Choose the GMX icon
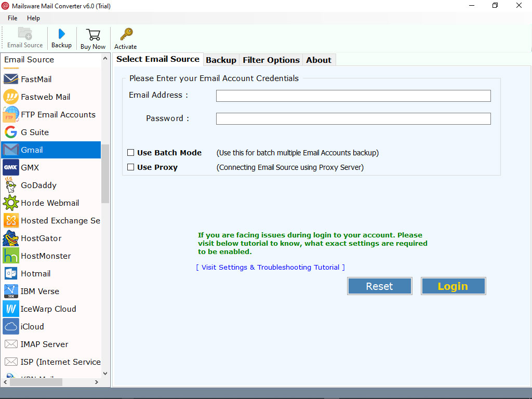 point(11,167)
